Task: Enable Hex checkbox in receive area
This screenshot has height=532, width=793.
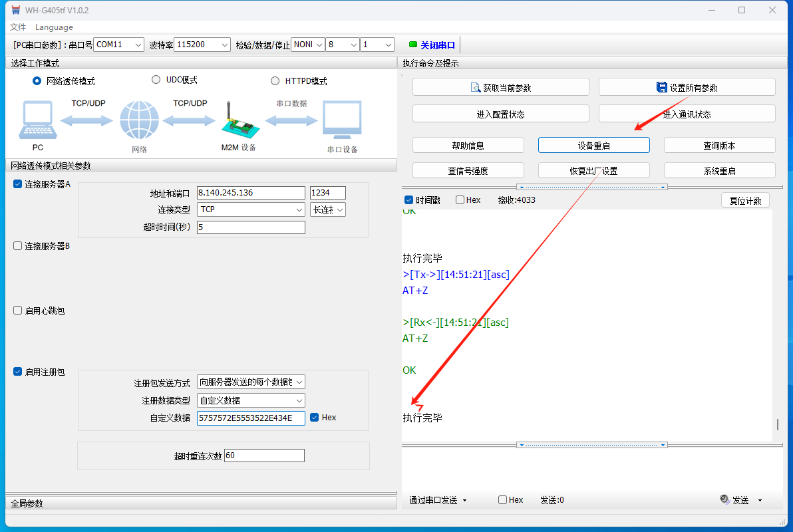Action: [460, 199]
